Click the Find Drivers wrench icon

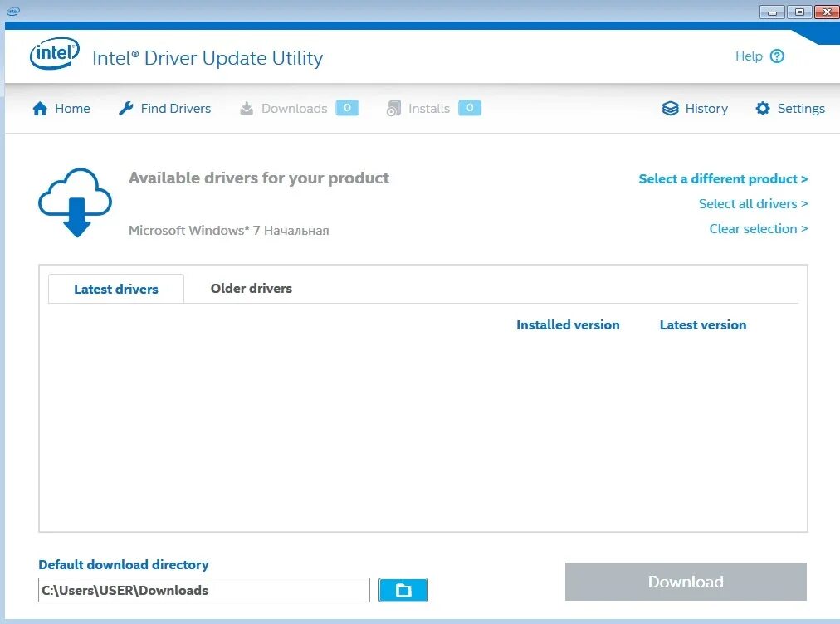click(126, 108)
